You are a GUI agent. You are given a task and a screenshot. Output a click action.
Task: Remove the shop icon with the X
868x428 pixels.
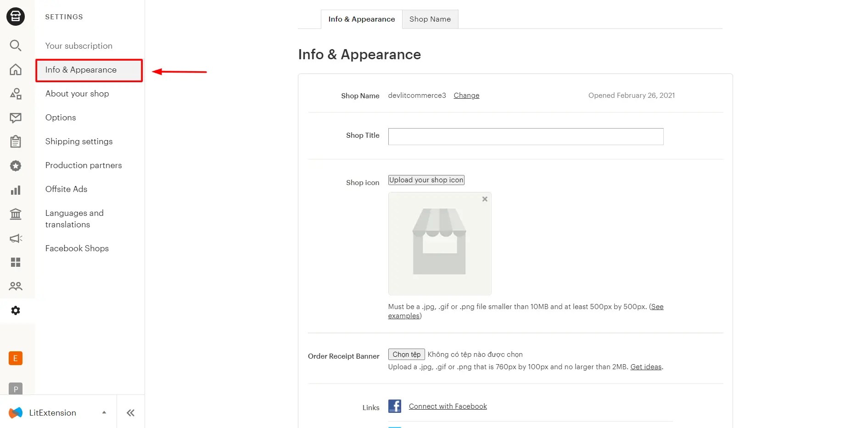coord(484,199)
